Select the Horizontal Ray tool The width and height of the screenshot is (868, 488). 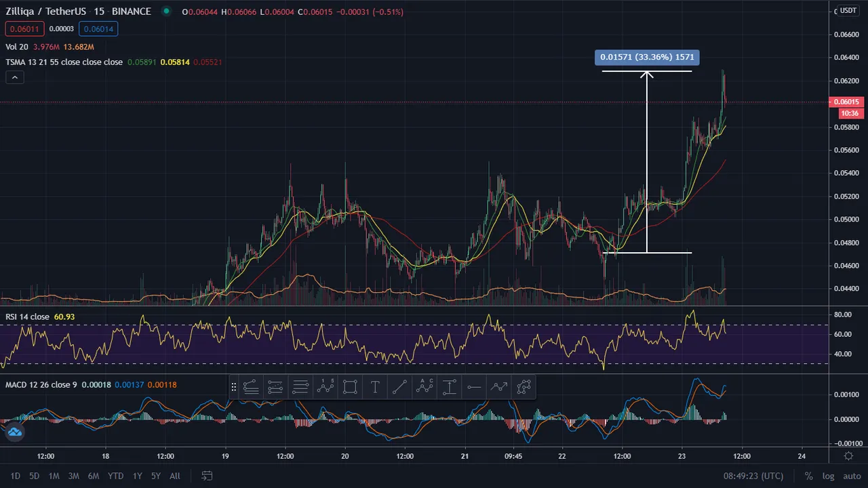[x=474, y=387]
